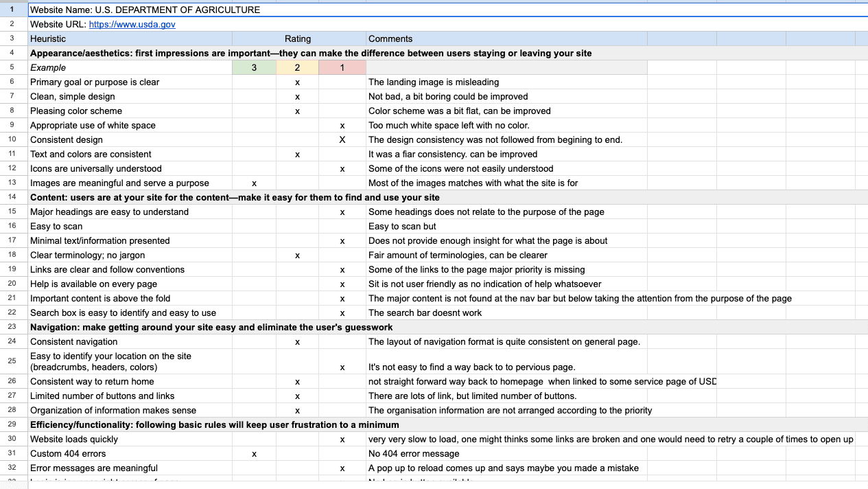868x489 pixels.
Task: Select the green Example cell with 3
Action: 254,67
